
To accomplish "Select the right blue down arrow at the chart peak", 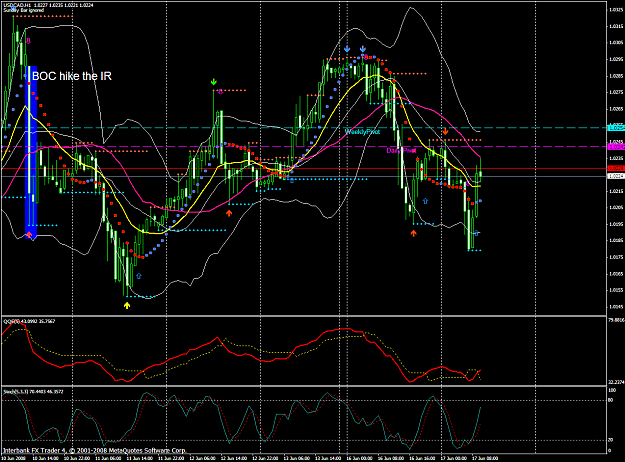I will (x=363, y=49).
